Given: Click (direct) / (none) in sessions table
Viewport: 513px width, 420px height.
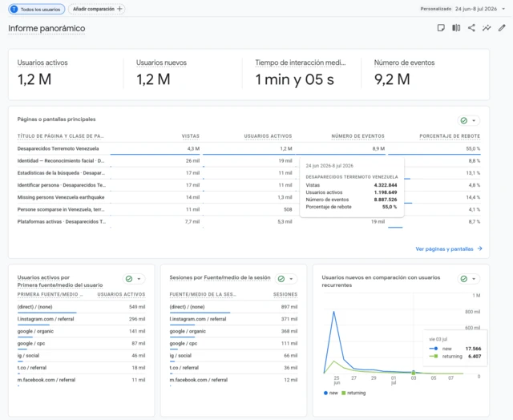Looking at the screenshot, I should pos(187,307).
